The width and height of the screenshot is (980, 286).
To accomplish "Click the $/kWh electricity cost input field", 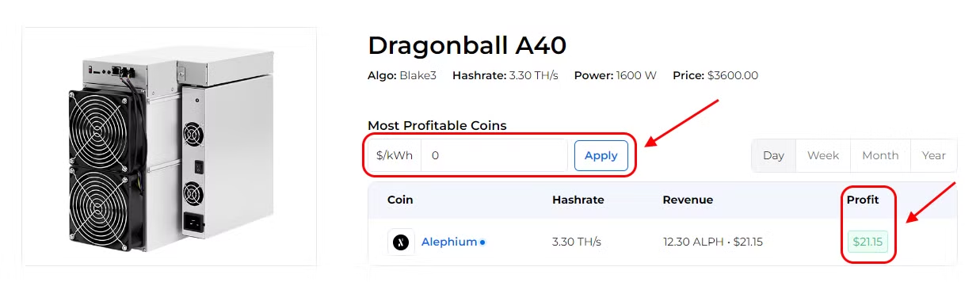I will (x=494, y=155).
